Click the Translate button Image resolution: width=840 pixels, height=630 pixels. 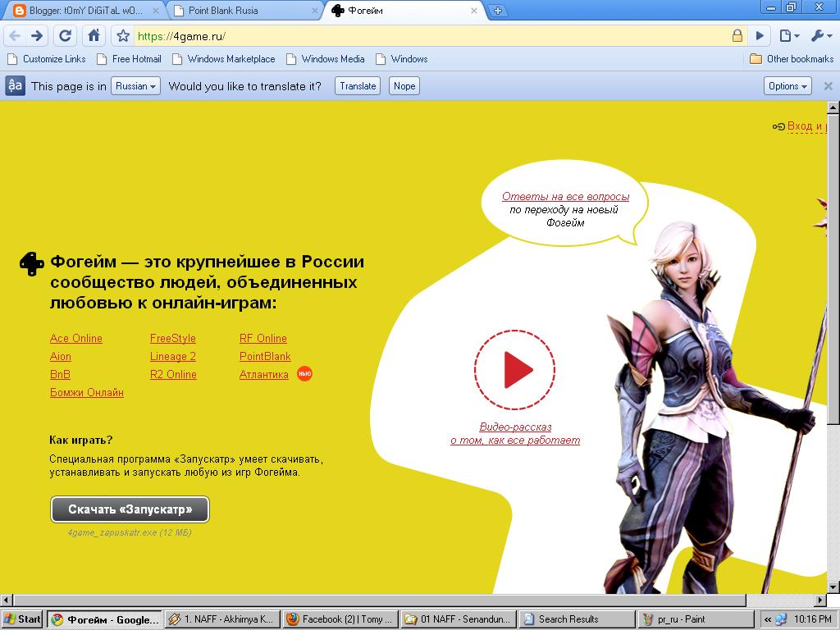[358, 85]
